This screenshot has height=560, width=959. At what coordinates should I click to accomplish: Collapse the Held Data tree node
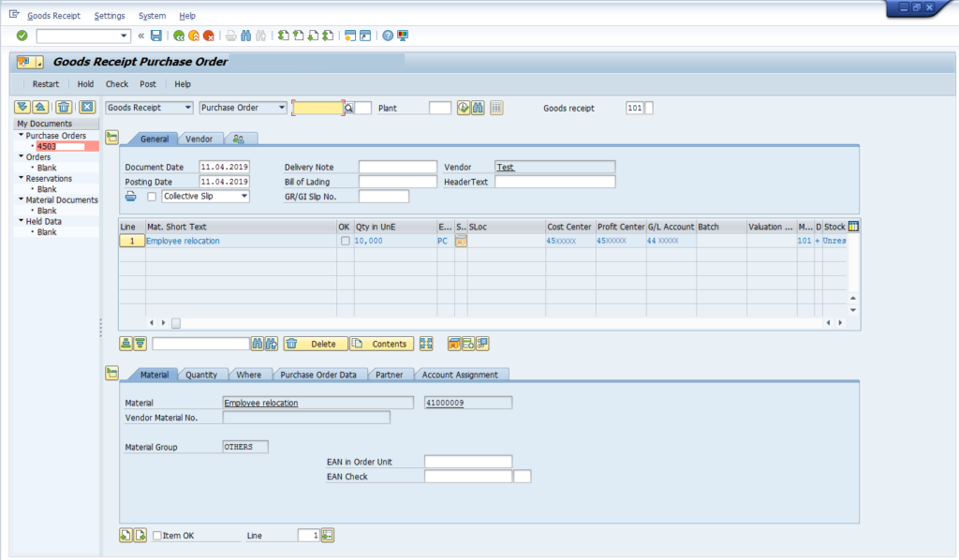(21, 221)
